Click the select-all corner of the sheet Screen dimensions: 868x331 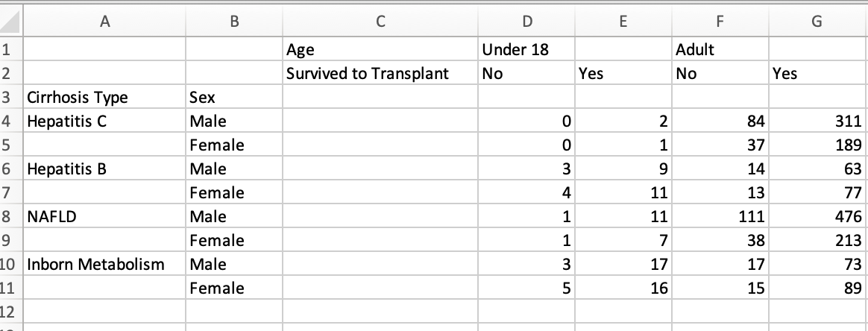pyautogui.click(x=10, y=22)
